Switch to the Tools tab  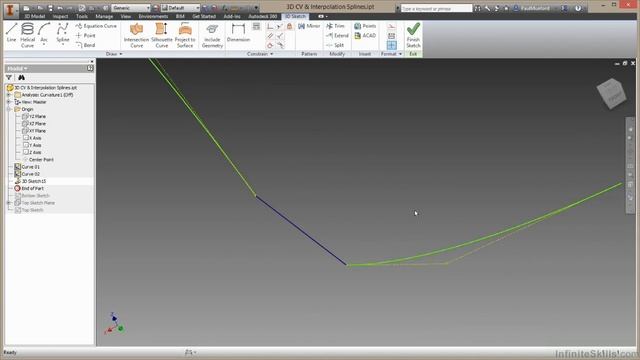[82, 16]
